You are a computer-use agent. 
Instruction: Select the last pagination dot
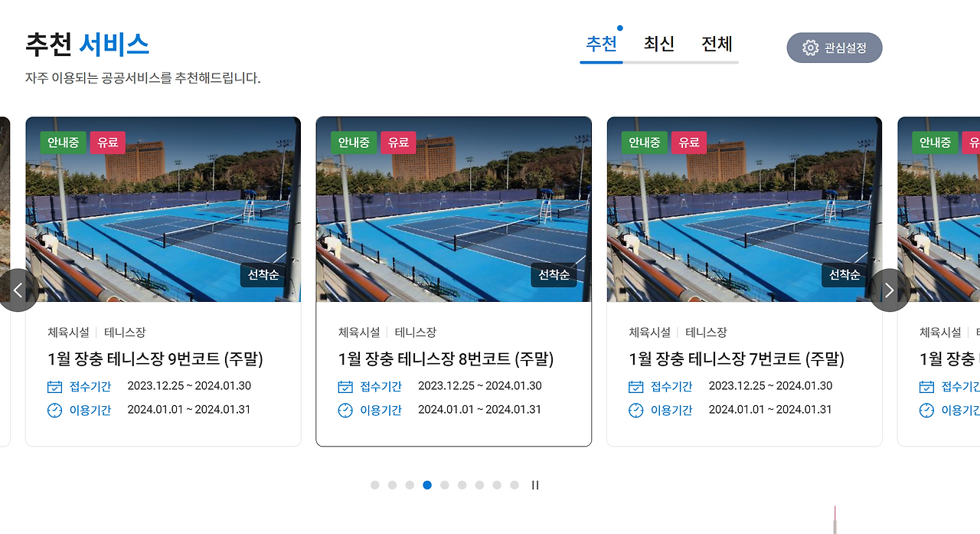click(x=514, y=485)
